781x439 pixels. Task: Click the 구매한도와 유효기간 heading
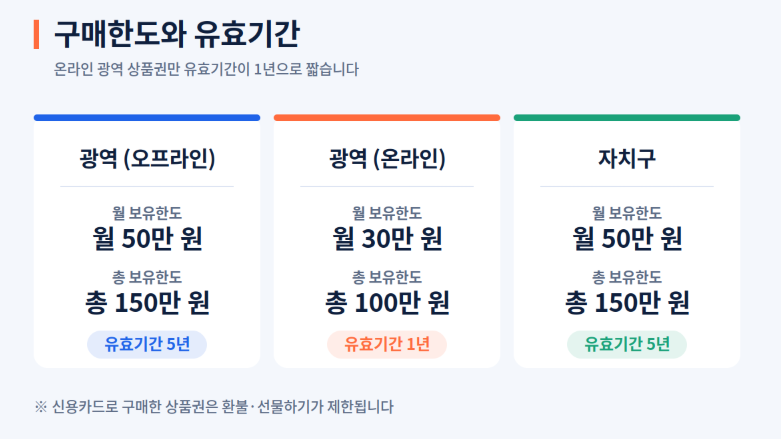(176, 34)
